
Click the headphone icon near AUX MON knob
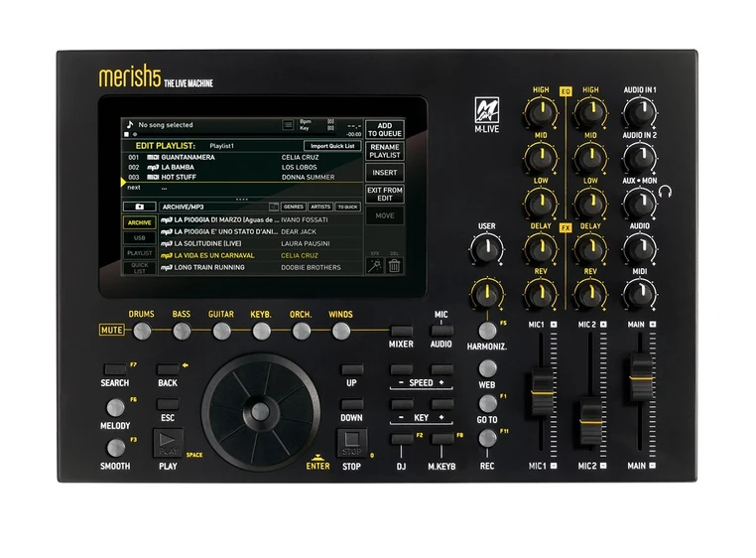coord(665,192)
